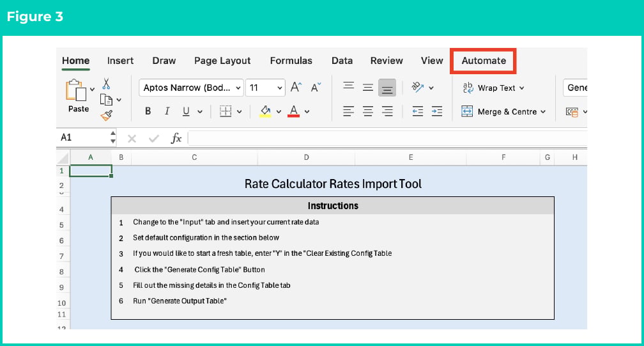
Task: Switch to the Home tab
Action: (75, 61)
